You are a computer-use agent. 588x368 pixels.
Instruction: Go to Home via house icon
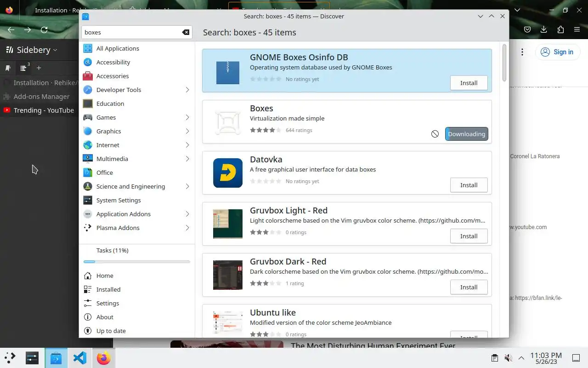pyautogui.click(x=88, y=276)
